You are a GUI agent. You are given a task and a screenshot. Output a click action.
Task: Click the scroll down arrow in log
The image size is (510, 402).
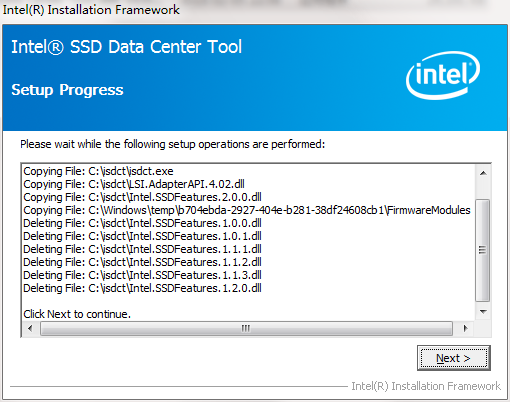click(x=483, y=312)
